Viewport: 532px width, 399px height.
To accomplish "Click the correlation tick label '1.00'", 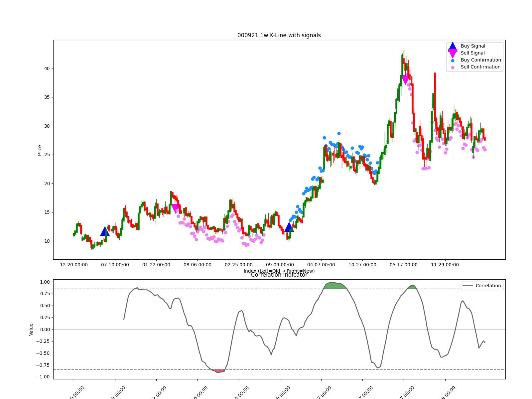I will (45, 282).
